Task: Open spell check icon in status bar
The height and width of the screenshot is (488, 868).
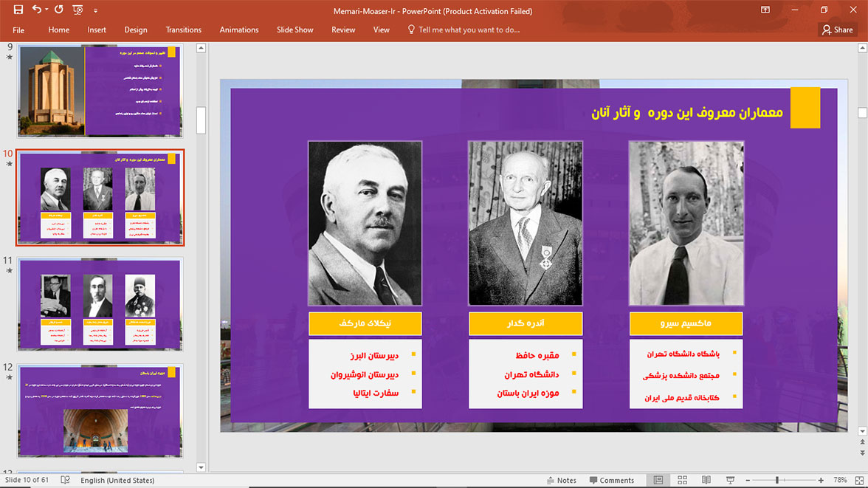Action: pyautogui.click(x=66, y=480)
